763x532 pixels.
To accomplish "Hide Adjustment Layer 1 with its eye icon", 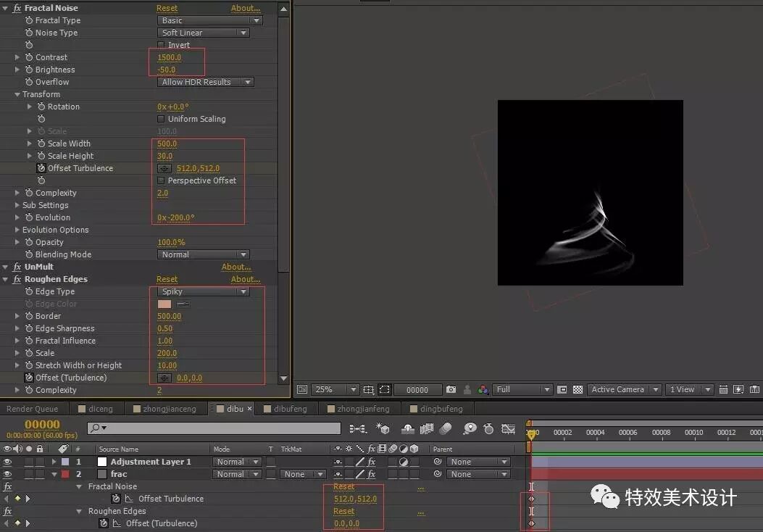I will pos(7,462).
